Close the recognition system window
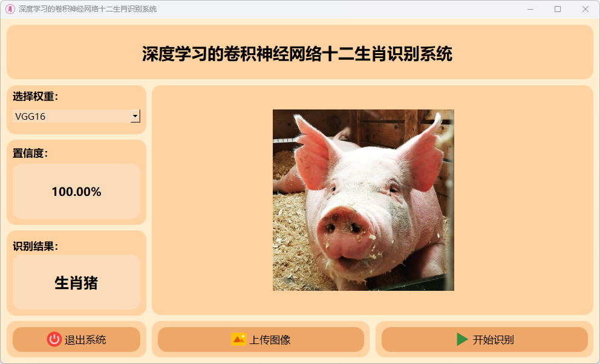The image size is (600, 364). [585, 9]
